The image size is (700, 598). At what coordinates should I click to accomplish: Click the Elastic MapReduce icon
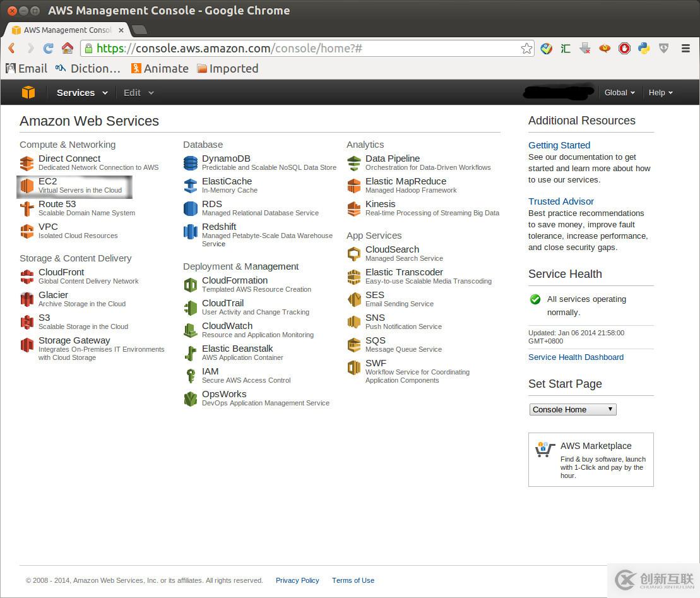[354, 186]
